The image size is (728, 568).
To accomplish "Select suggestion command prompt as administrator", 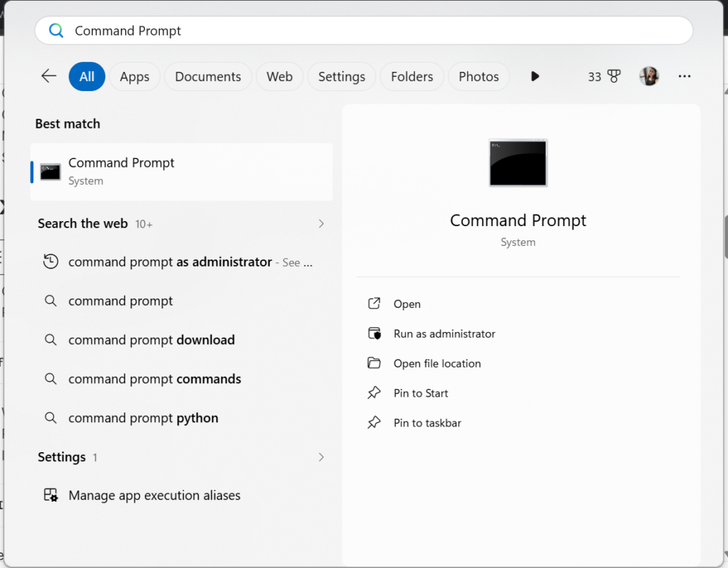I will pos(181,262).
